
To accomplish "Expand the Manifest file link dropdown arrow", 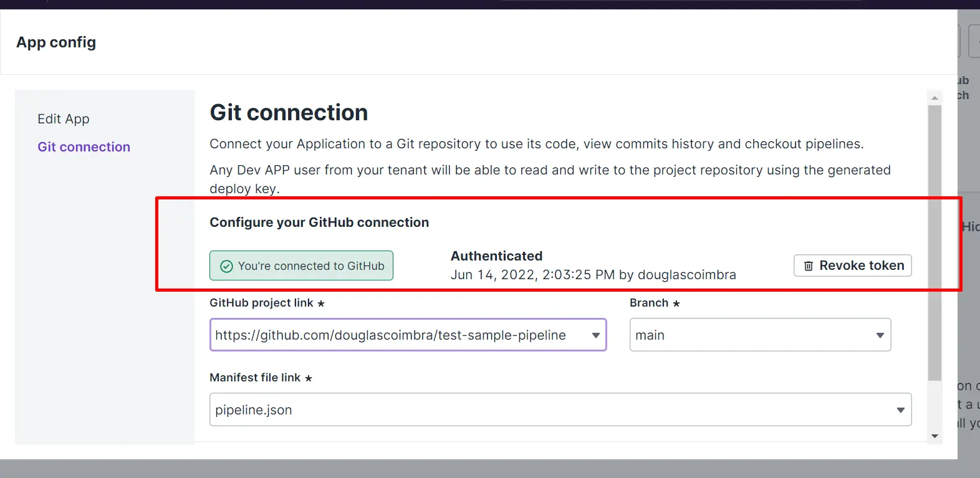I will click(x=900, y=410).
